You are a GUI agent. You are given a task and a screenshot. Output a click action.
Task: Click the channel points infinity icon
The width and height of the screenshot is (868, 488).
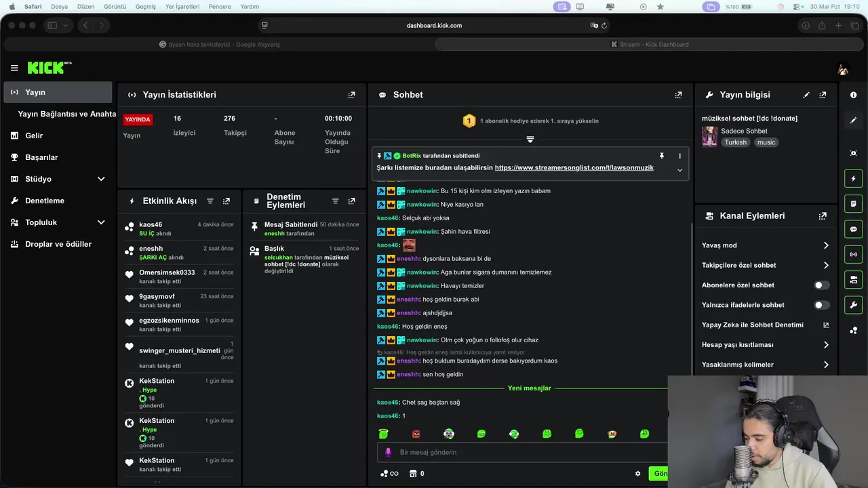(x=389, y=474)
